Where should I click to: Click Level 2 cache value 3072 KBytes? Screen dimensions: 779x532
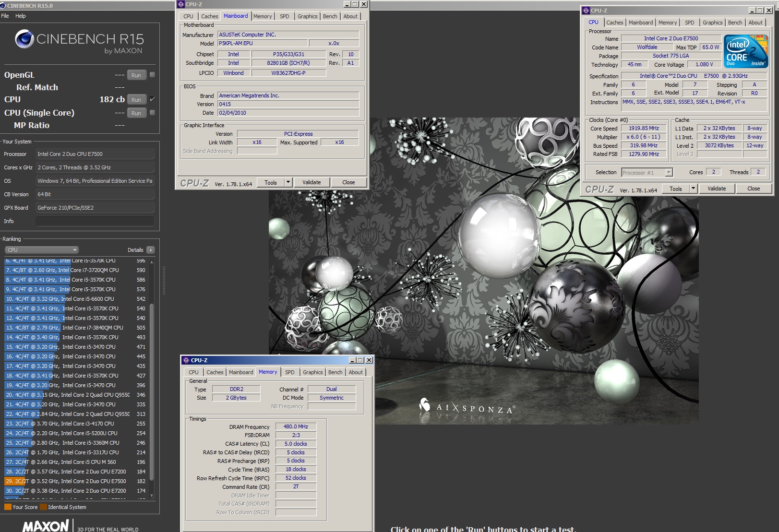pyautogui.click(x=719, y=145)
